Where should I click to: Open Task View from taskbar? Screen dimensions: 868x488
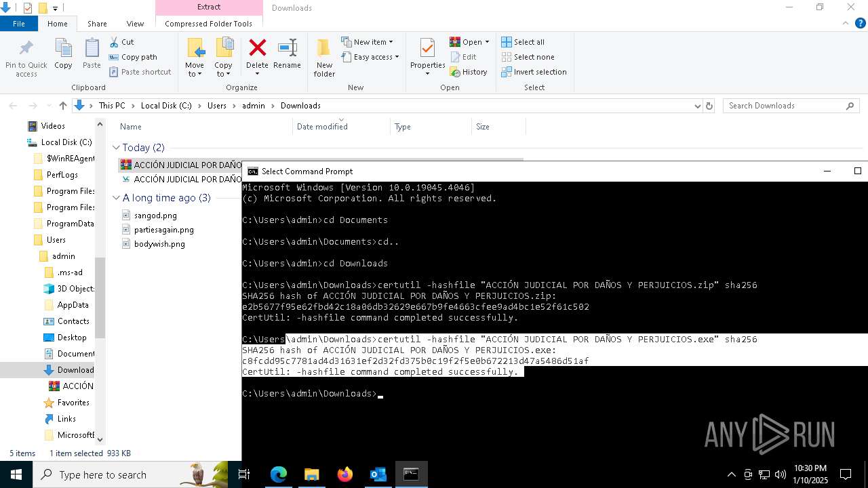pyautogui.click(x=244, y=474)
